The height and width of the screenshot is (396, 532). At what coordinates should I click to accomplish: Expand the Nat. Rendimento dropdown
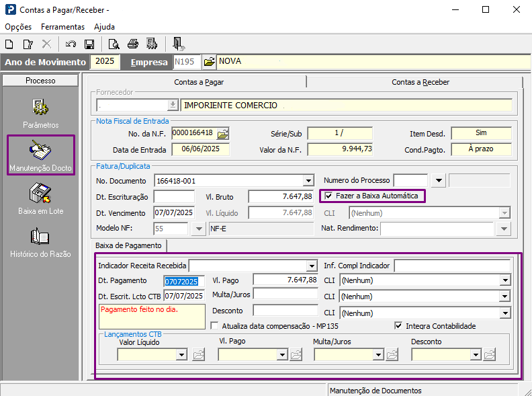coord(504,229)
